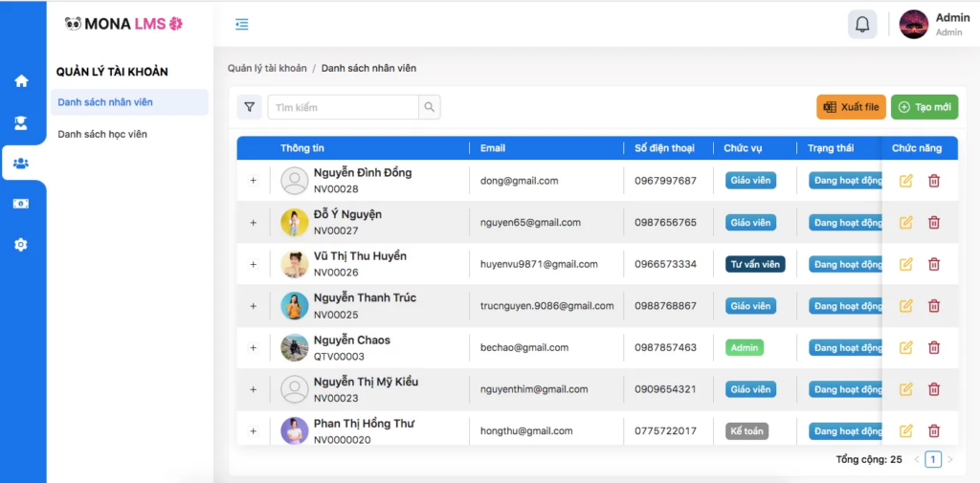This screenshot has height=483, width=980.
Task: Open the settings gear sidebar icon
Action: 21,244
